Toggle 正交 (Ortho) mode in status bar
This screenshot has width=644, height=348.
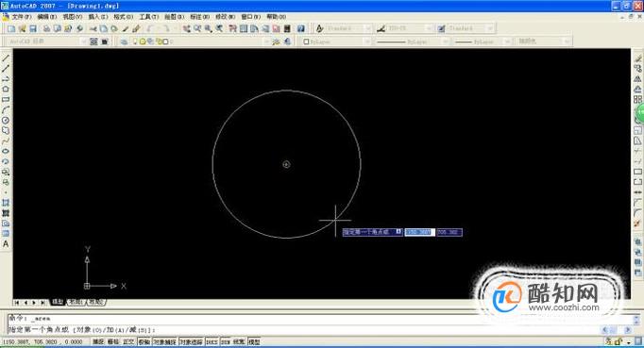pyautogui.click(x=128, y=341)
